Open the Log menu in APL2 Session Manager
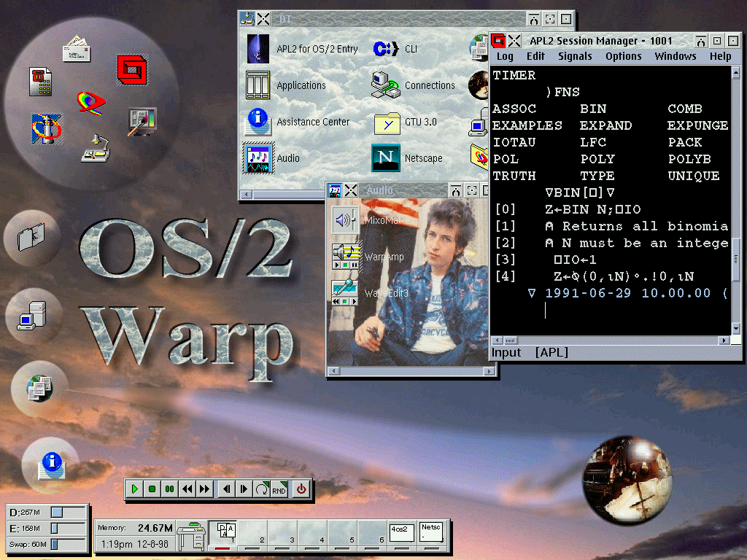 click(505, 56)
